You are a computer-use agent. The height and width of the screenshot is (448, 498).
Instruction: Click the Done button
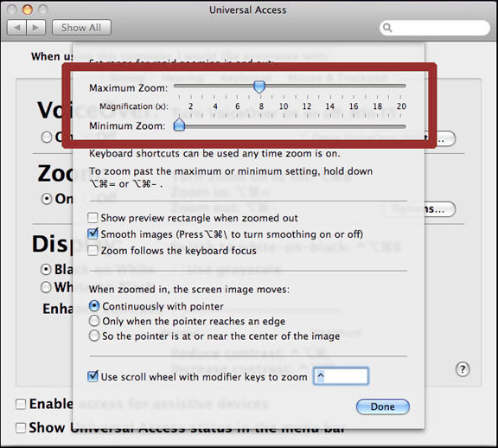(x=383, y=406)
